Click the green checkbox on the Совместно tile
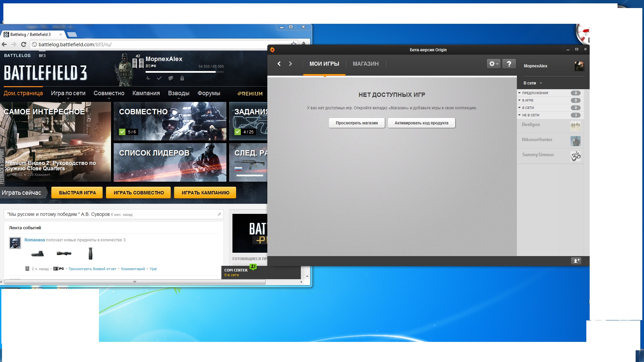The image size is (644, 362). (122, 132)
